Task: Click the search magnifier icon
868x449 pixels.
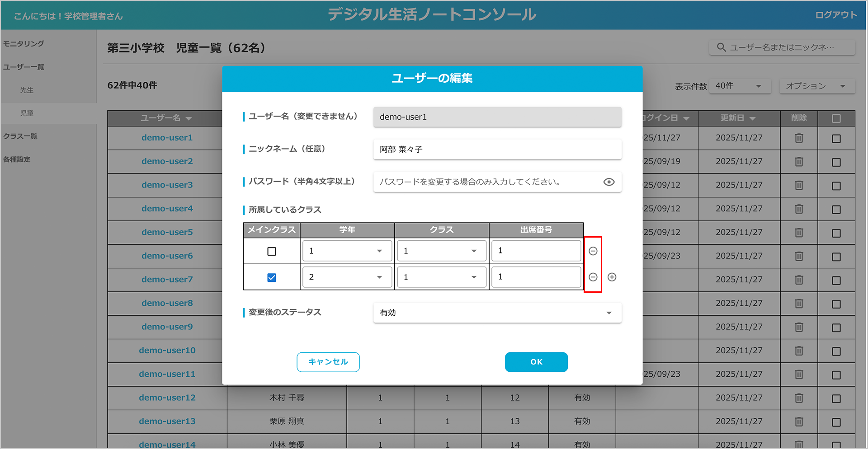Action: (721, 47)
